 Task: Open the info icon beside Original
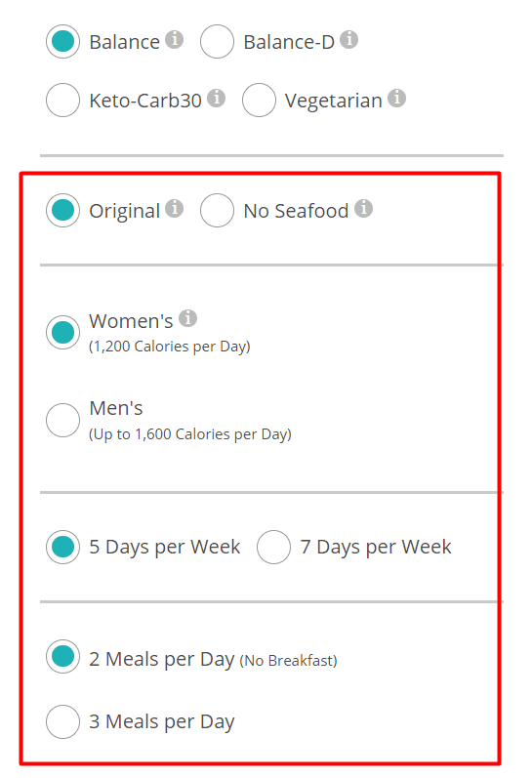(174, 208)
